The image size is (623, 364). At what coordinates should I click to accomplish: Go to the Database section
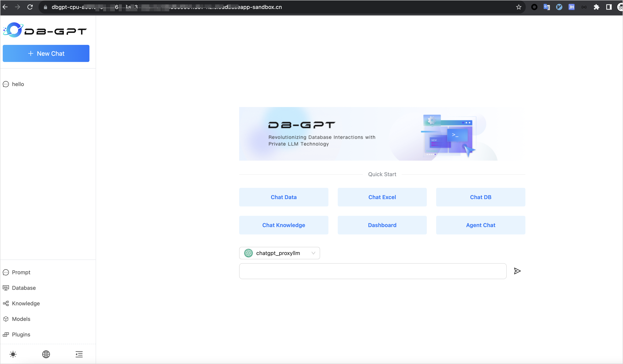point(24,288)
